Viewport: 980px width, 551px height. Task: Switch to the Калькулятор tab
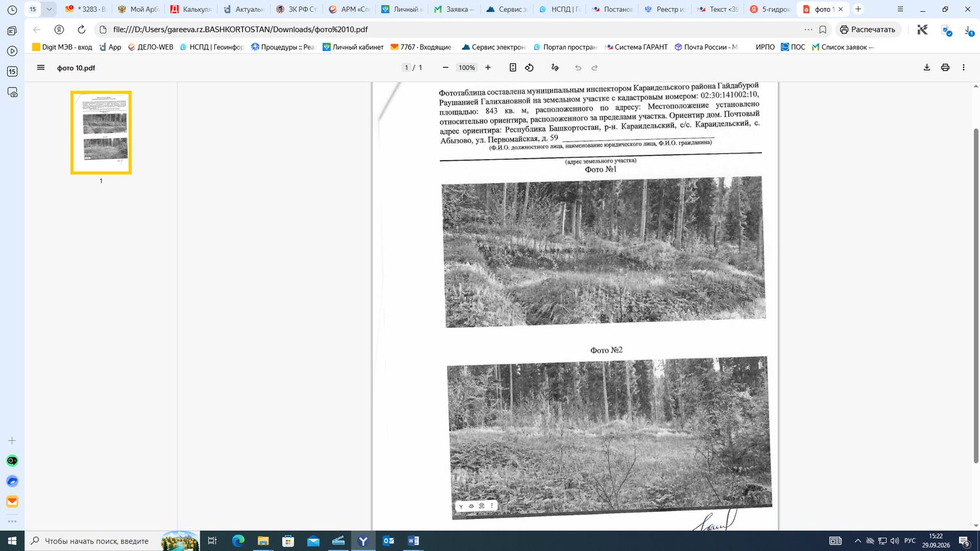pos(191,9)
